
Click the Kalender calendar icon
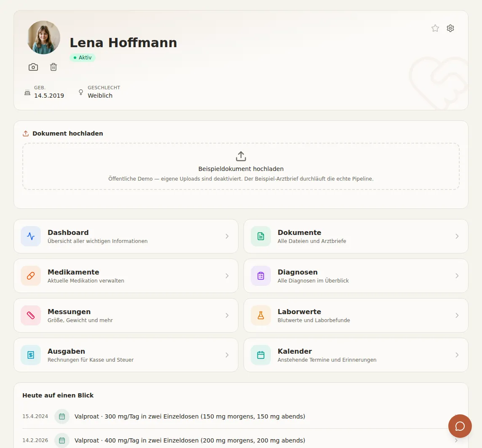[x=261, y=355]
